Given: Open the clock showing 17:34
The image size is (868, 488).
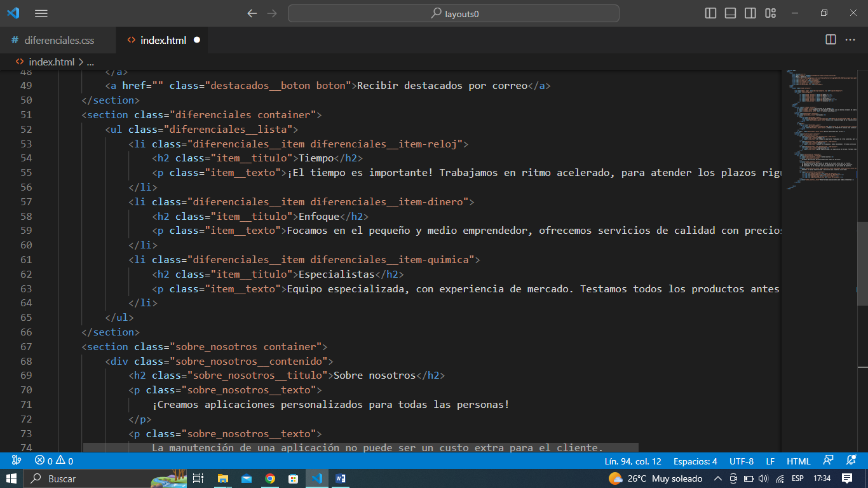Looking at the screenshot, I should tap(822, 478).
